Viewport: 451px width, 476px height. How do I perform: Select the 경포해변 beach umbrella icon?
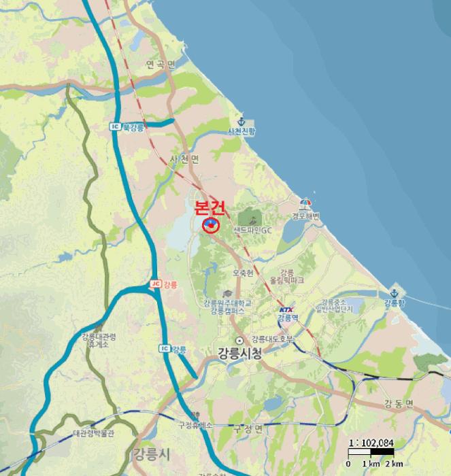tap(305, 204)
